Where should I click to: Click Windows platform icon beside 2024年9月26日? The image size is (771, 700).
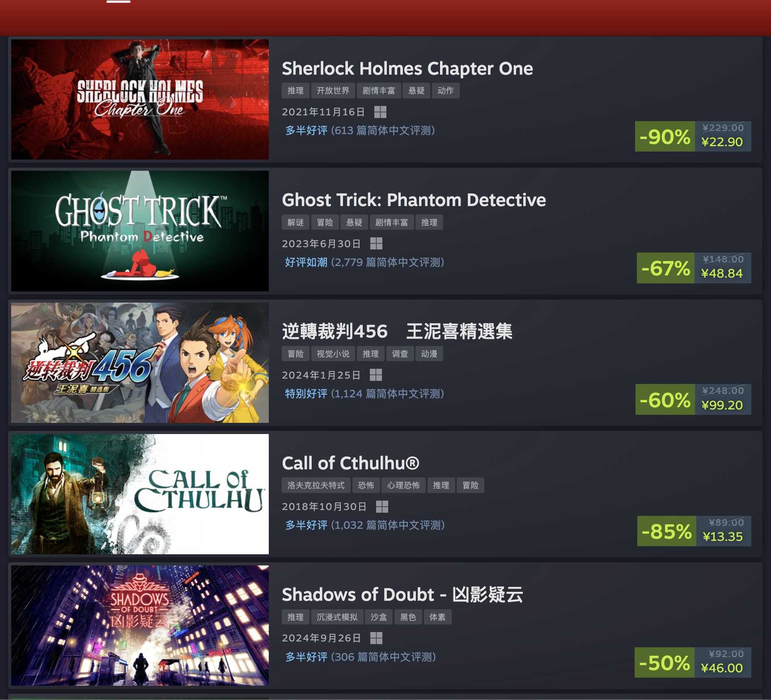(x=377, y=638)
